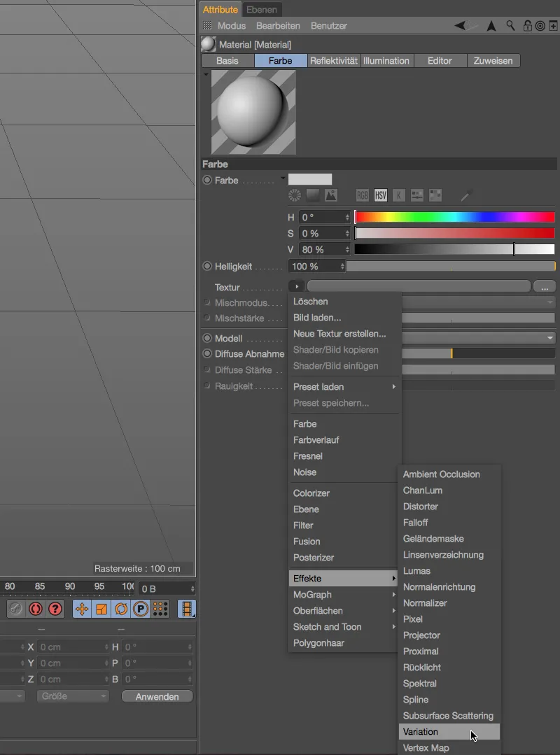
Task: Click the texture browse ... button
Action: click(545, 287)
